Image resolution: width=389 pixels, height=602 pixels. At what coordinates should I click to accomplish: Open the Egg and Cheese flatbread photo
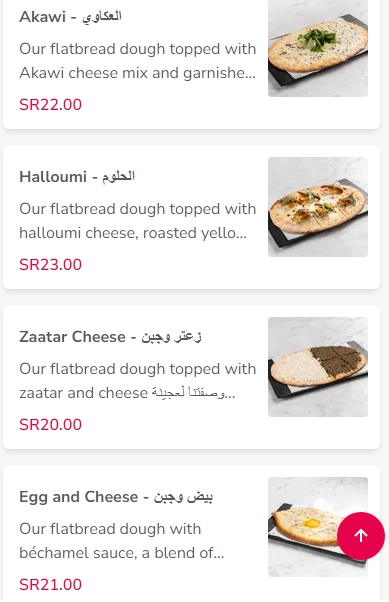(318, 527)
